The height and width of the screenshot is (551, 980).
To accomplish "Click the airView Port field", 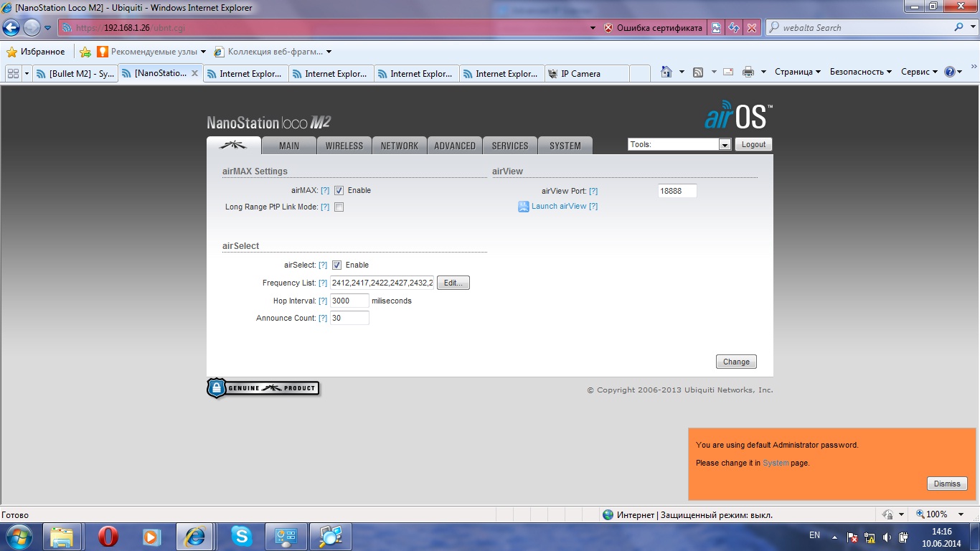I will point(677,191).
